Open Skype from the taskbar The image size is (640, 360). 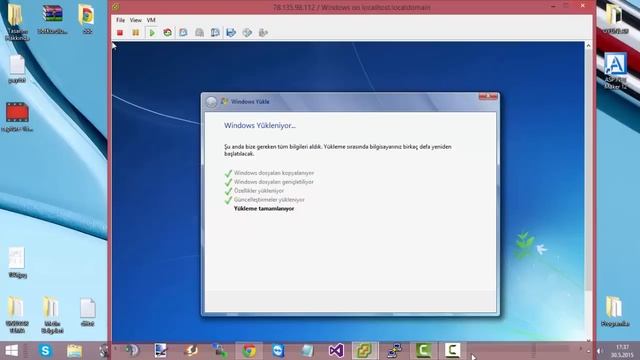coord(45,351)
